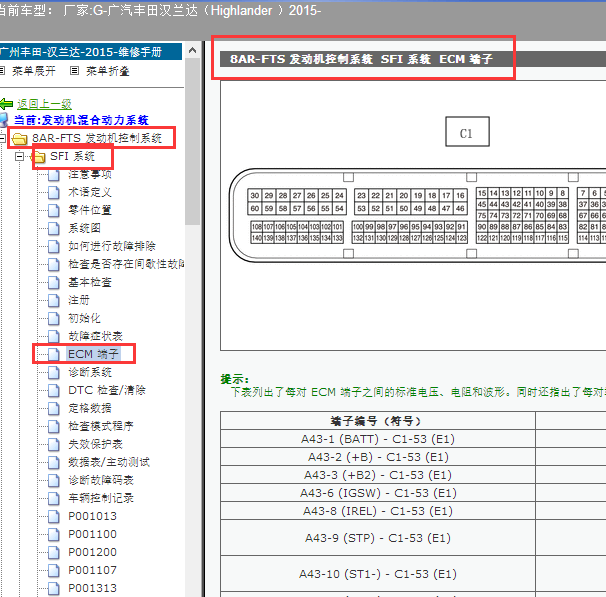Open the 返回上一级 link
Viewport: 606px width, 597px height.
pos(44,104)
